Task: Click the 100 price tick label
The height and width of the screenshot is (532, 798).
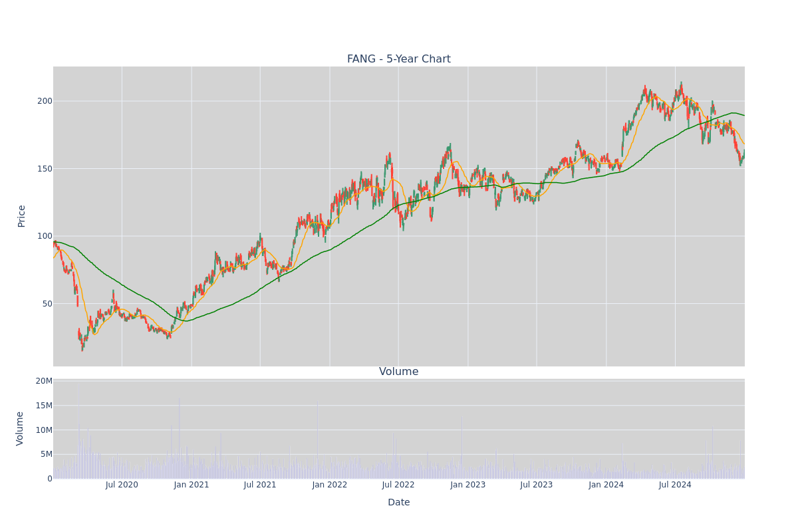Action: [45, 236]
